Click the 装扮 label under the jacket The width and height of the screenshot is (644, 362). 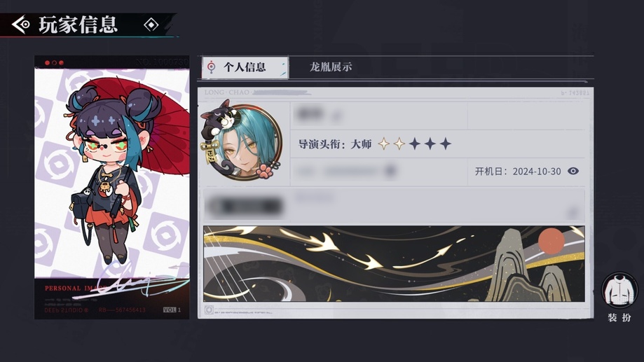click(x=619, y=318)
